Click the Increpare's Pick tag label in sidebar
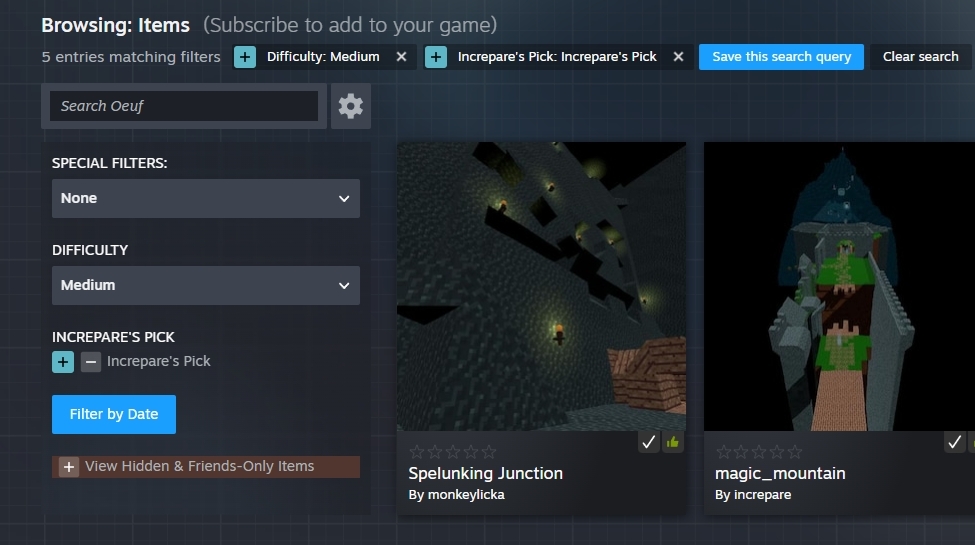The image size is (975, 545). pos(159,361)
